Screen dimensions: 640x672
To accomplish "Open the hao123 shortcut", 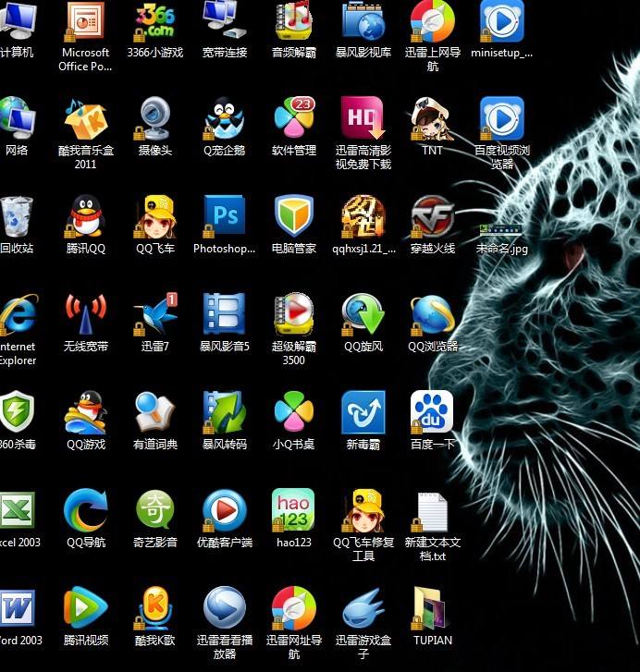I will coord(293,509).
